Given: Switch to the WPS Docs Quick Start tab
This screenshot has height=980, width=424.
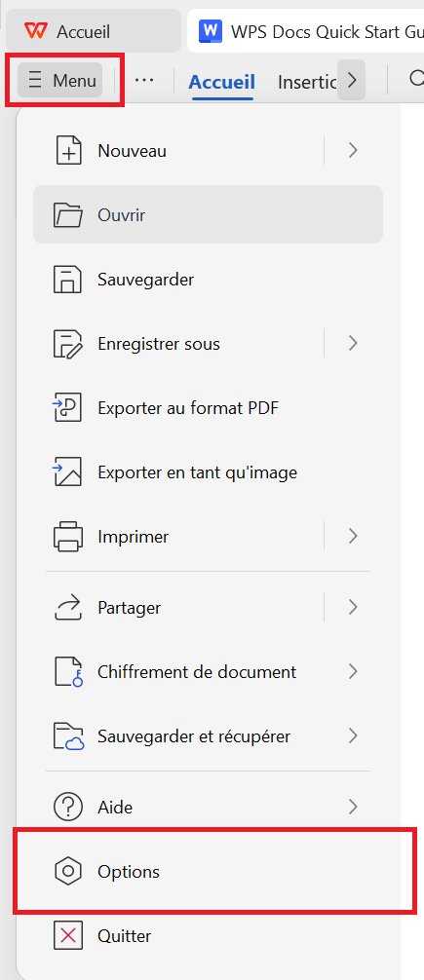Looking at the screenshot, I should tap(306, 30).
